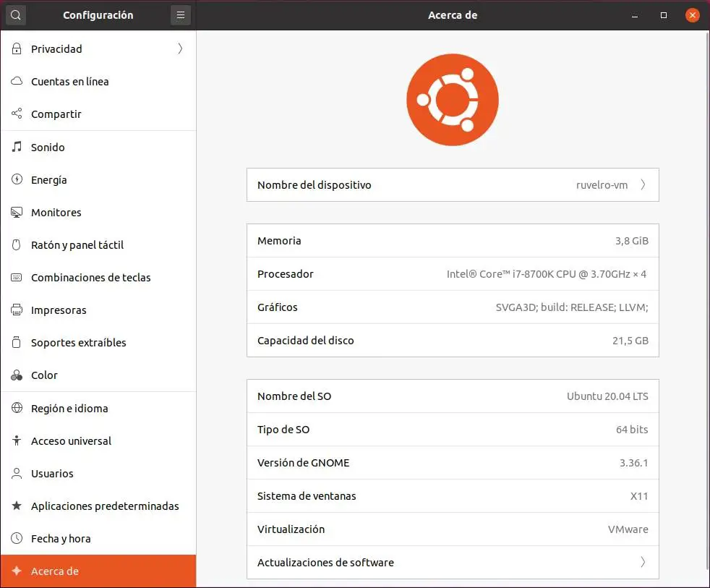Viewport: 710px width, 588px height.
Task: Click the Sonido music note icon
Action: (x=17, y=148)
